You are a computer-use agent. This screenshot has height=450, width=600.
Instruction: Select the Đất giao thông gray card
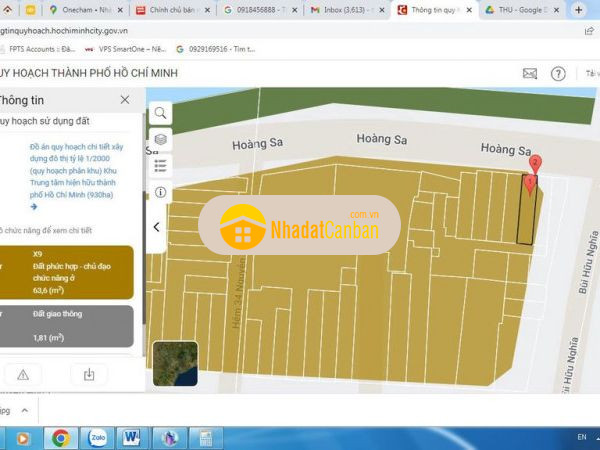tap(68, 327)
